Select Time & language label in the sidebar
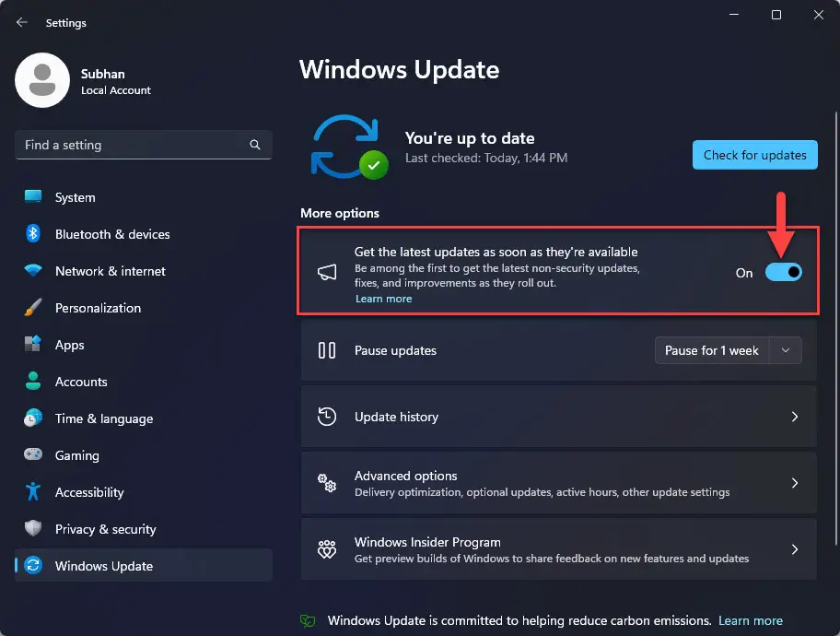The height and width of the screenshot is (636, 840). [x=104, y=418]
